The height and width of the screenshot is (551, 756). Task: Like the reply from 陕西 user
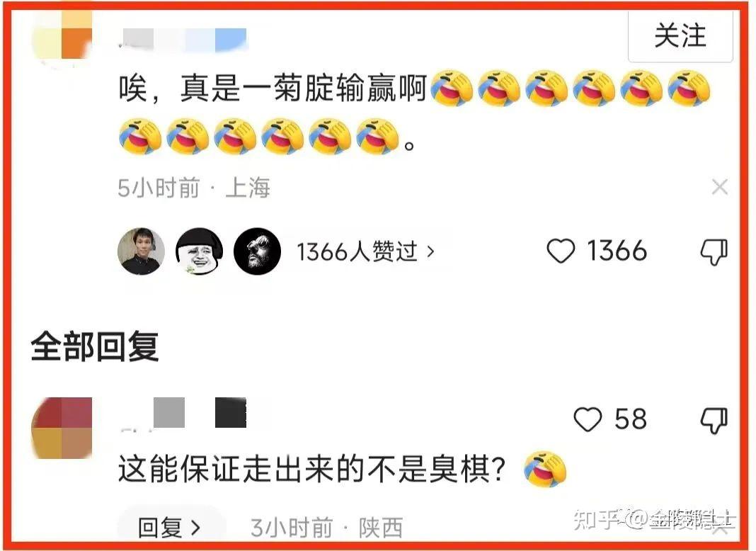(x=588, y=419)
